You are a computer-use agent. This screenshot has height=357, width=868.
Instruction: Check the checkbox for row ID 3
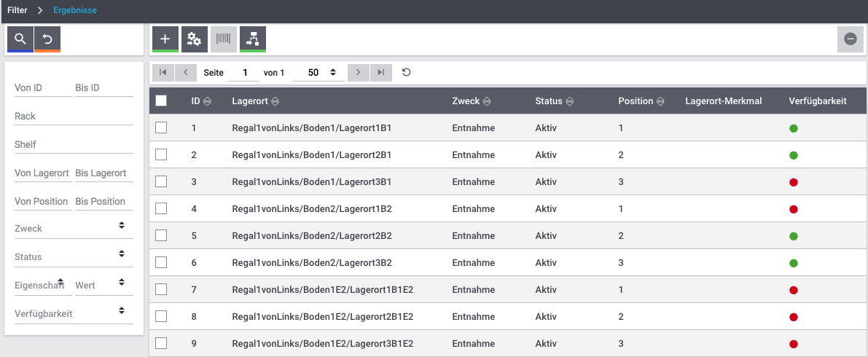click(161, 181)
